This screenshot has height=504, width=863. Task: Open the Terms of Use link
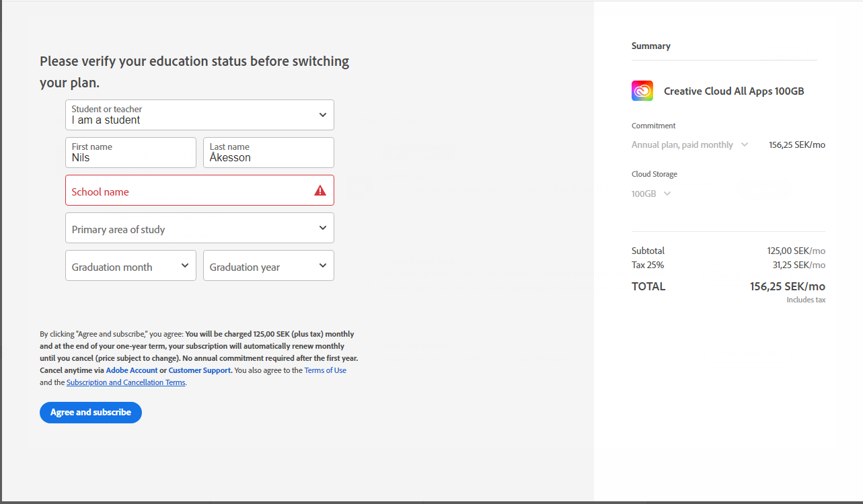click(x=325, y=370)
